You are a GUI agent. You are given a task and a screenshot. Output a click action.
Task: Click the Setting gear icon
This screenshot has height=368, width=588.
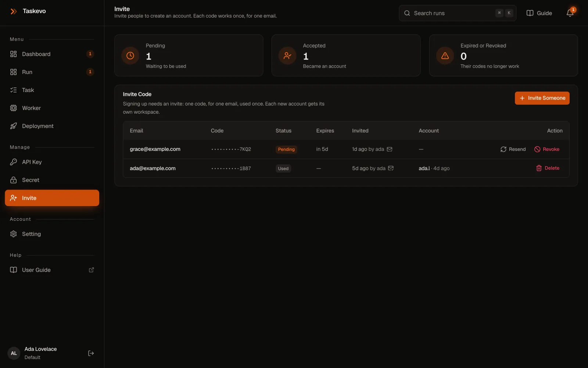pos(14,234)
